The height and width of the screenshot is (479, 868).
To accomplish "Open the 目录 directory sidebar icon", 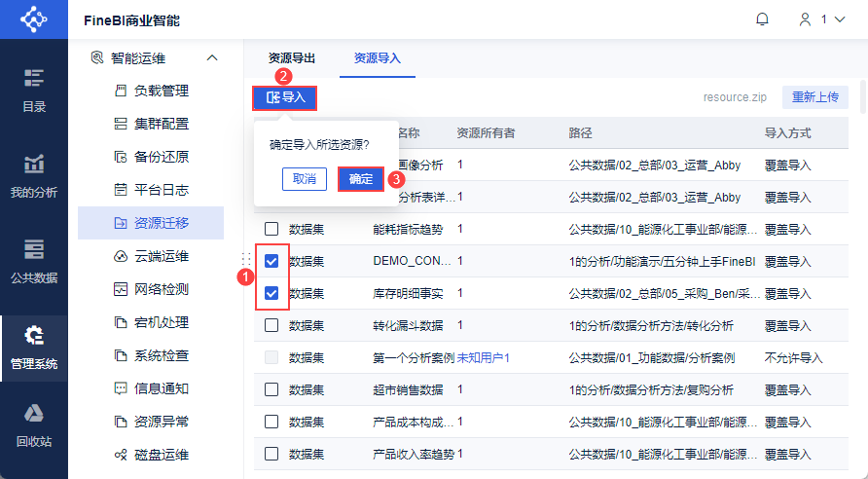I will click(x=34, y=90).
